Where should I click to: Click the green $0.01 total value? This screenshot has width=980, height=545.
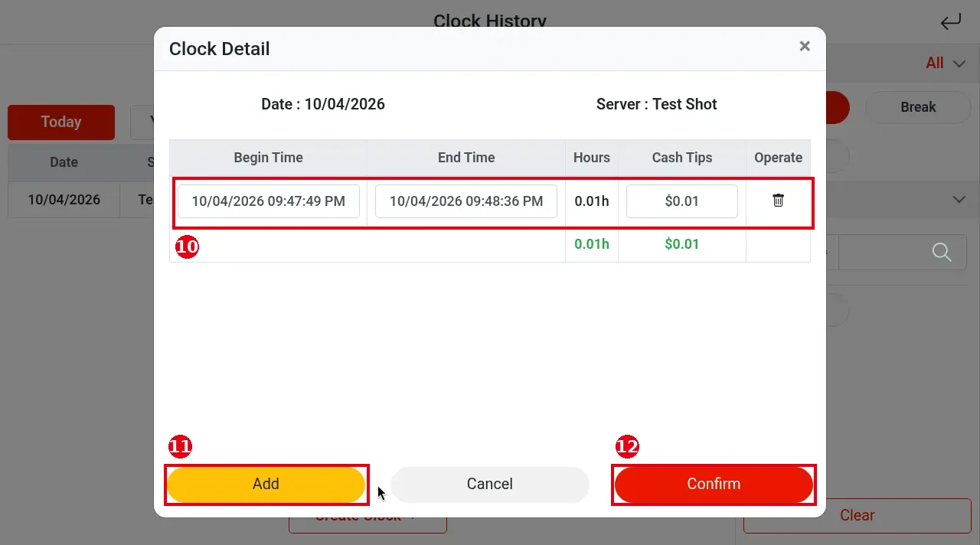[x=682, y=244]
